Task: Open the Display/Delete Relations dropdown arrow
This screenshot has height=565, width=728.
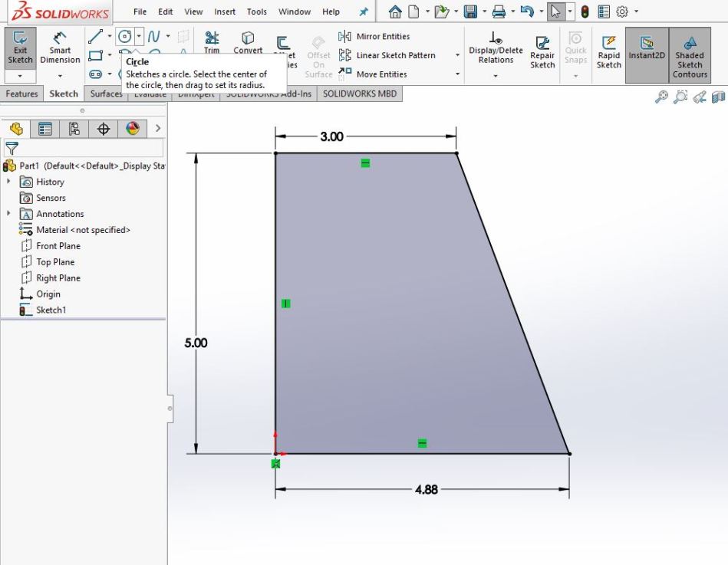Action: [x=496, y=76]
